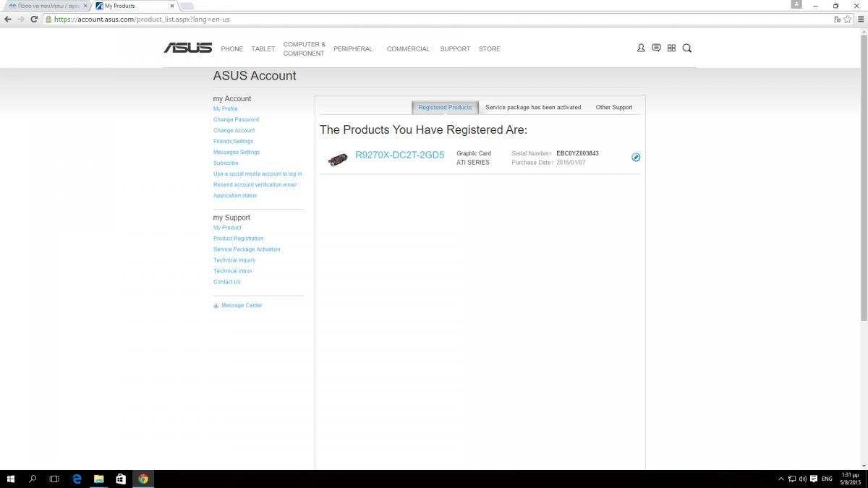Open the R9270X-DC2T-2GD5 product link

(x=400, y=155)
